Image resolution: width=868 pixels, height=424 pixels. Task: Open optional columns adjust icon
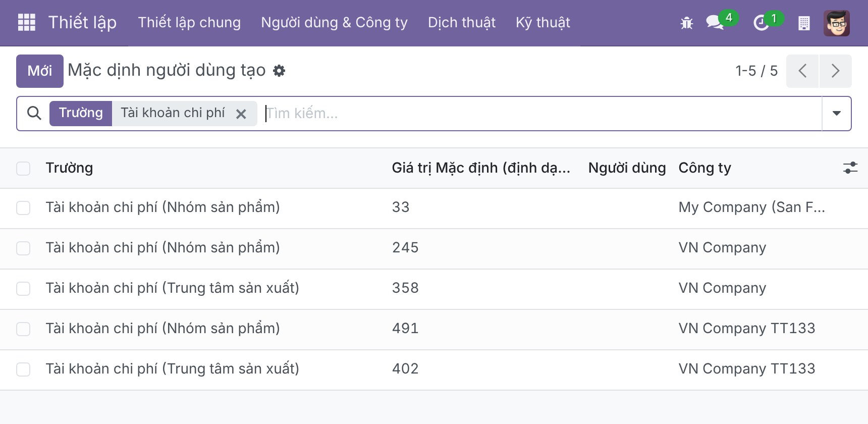click(x=850, y=168)
